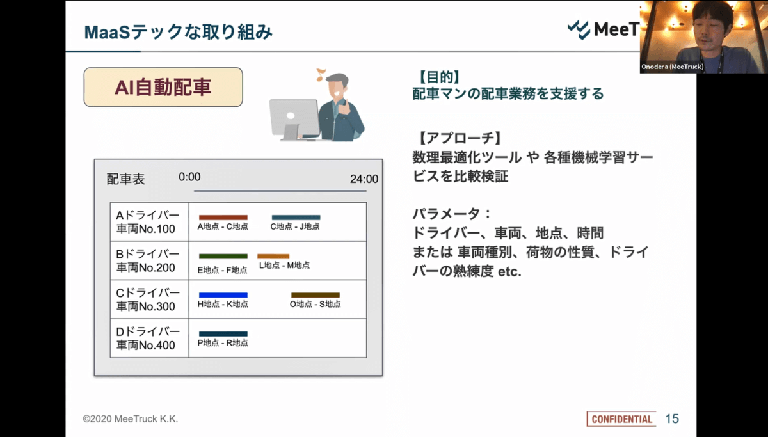The image size is (768, 437).
Task: Click the brown O地点 - S地点 bar
Action: pyautogui.click(x=315, y=295)
